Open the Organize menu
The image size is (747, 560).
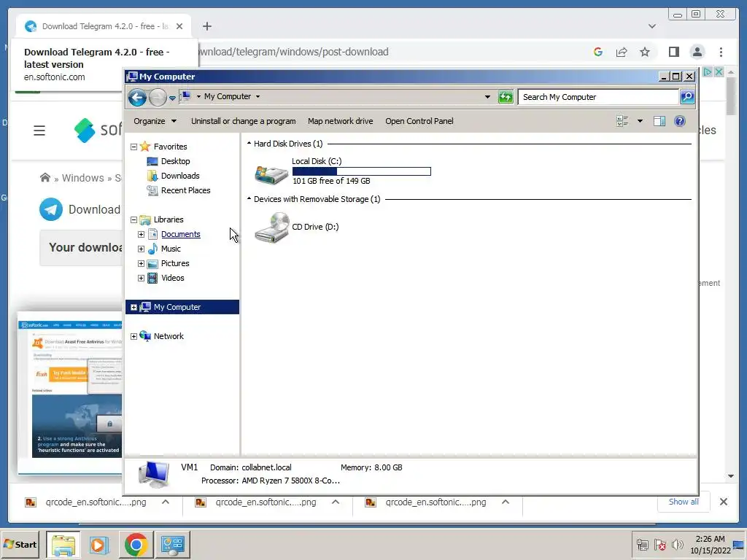coord(155,121)
